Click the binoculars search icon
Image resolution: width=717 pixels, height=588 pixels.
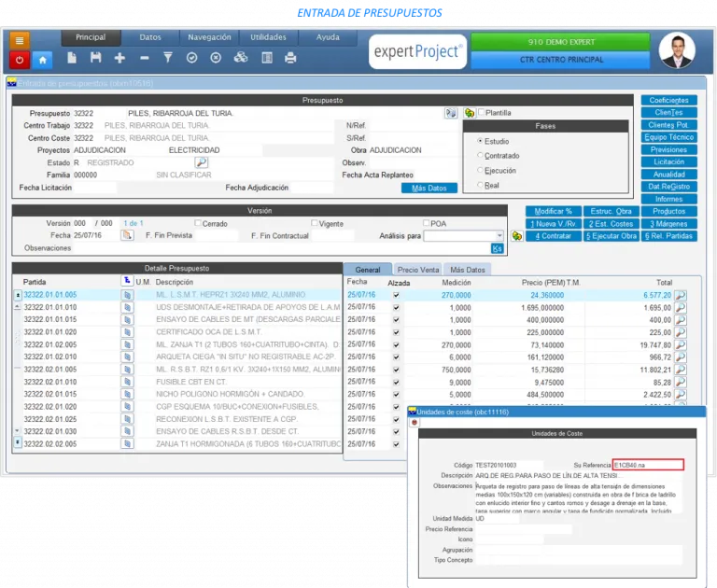[241, 58]
